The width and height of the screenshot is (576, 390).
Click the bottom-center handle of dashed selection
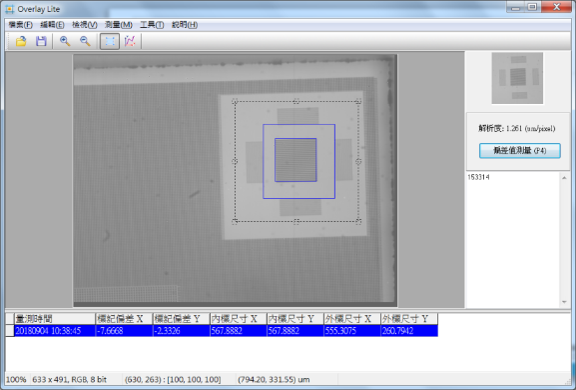coord(296,221)
